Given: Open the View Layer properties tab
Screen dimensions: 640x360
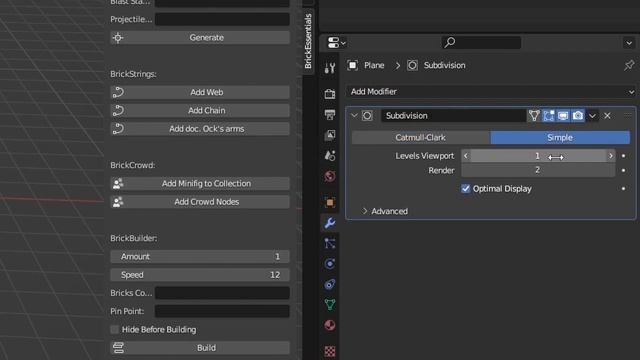Looking at the screenshot, I should [330, 135].
